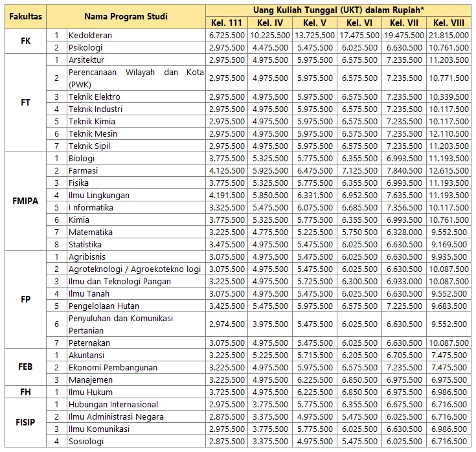The height and width of the screenshot is (452, 476).
Task: Select the Farmasi program row name
Action: click(x=84, y=171)
